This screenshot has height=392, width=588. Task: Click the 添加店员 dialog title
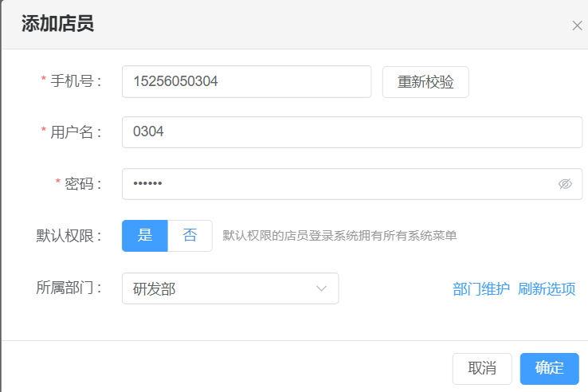coord(57,23)
